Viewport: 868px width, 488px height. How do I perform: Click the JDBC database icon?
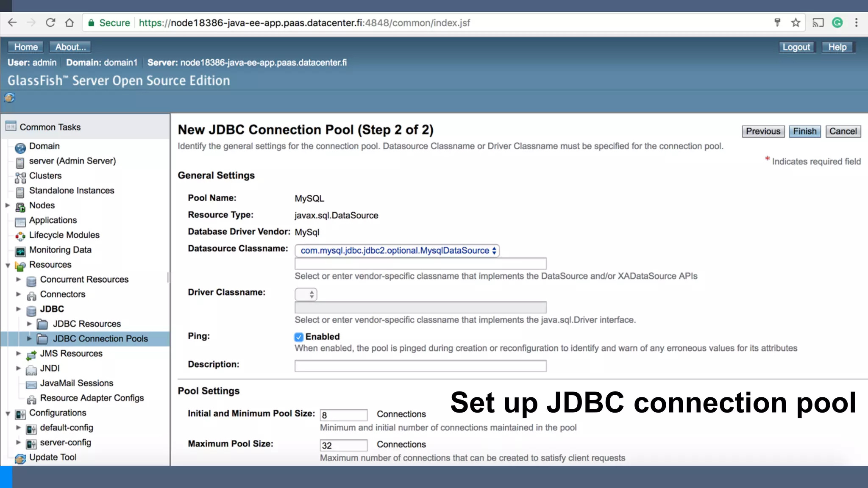31,311
